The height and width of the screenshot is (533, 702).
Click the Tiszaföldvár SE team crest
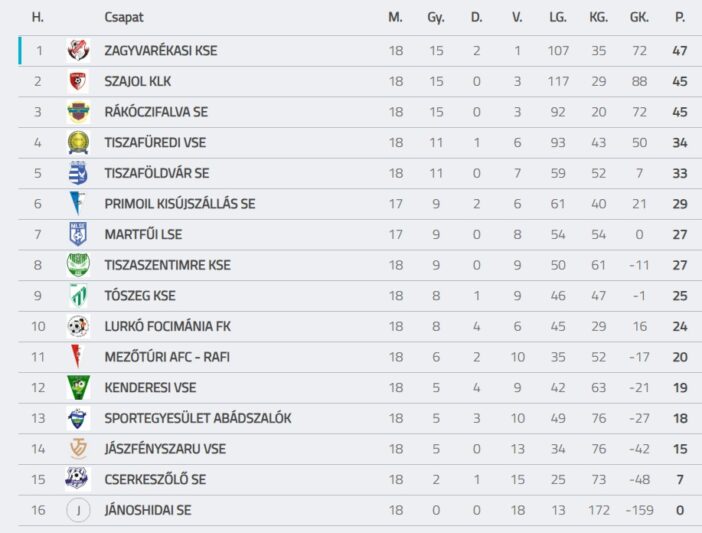tap(77, 173)
